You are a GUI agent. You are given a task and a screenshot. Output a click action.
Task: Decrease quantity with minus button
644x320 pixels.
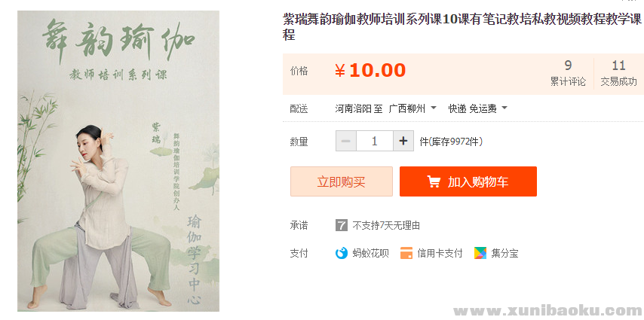(x=346, y=141)
